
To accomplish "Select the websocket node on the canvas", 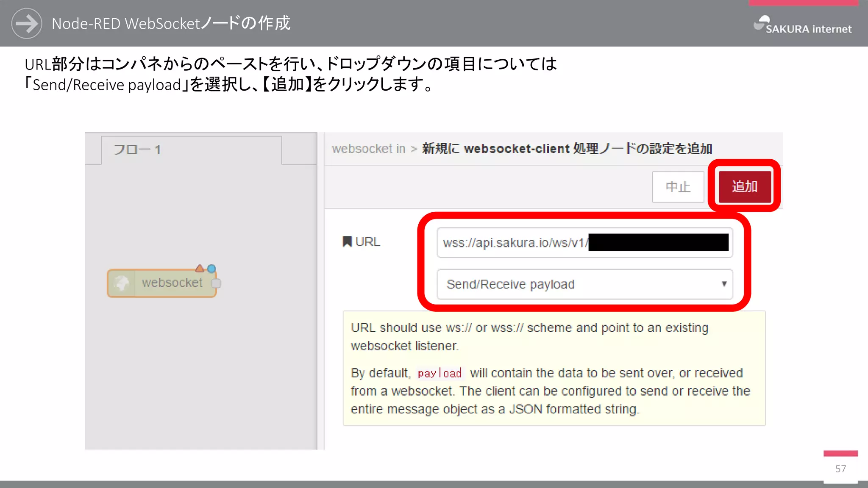I will click(162, 283).
